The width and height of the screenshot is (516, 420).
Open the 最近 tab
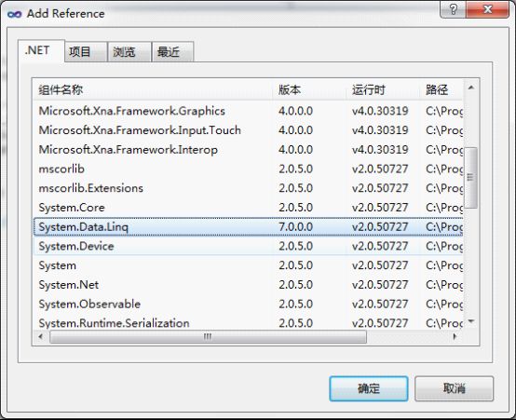[x=172, y=52]
